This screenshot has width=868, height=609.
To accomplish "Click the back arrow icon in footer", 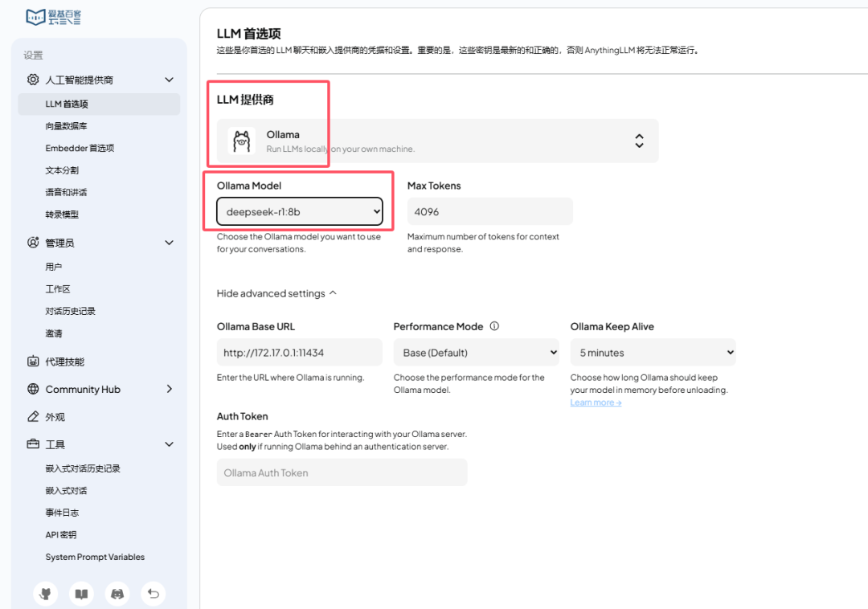I will point(154,594).
